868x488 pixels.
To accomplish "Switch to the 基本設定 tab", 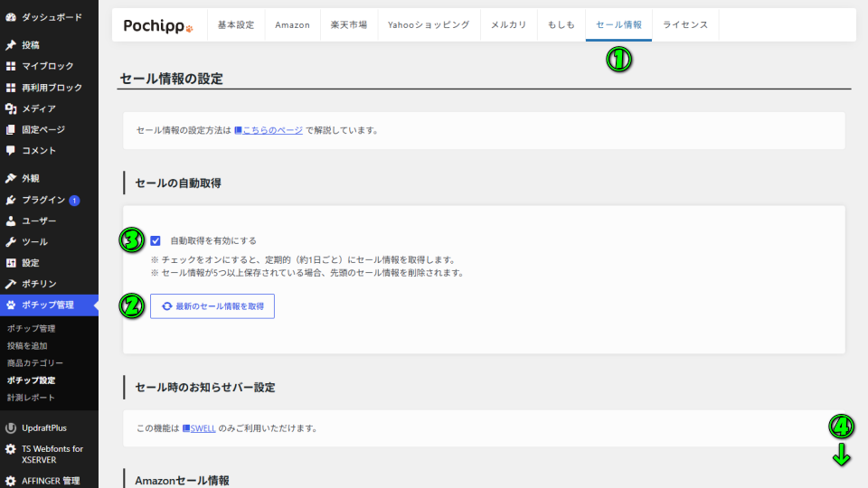I will point(236,25).
